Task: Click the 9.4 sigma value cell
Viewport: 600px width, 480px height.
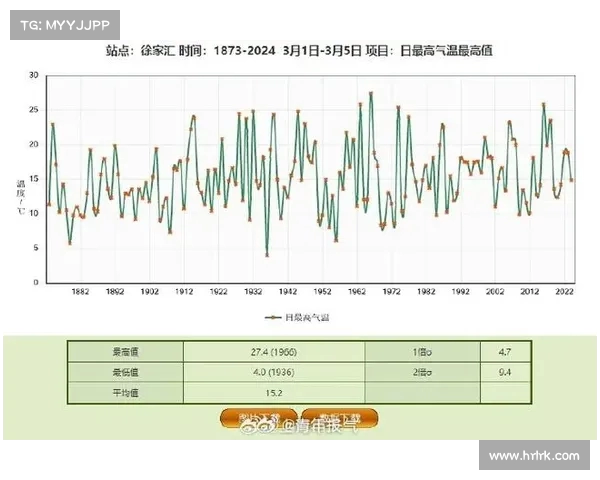Action: [504, 372]
